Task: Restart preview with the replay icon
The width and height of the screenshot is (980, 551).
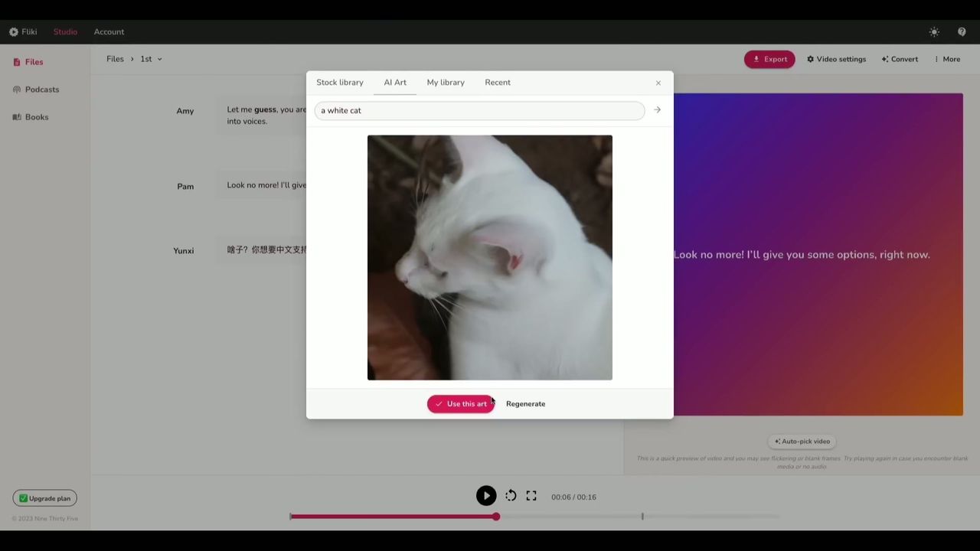Action: pos(510,496)
